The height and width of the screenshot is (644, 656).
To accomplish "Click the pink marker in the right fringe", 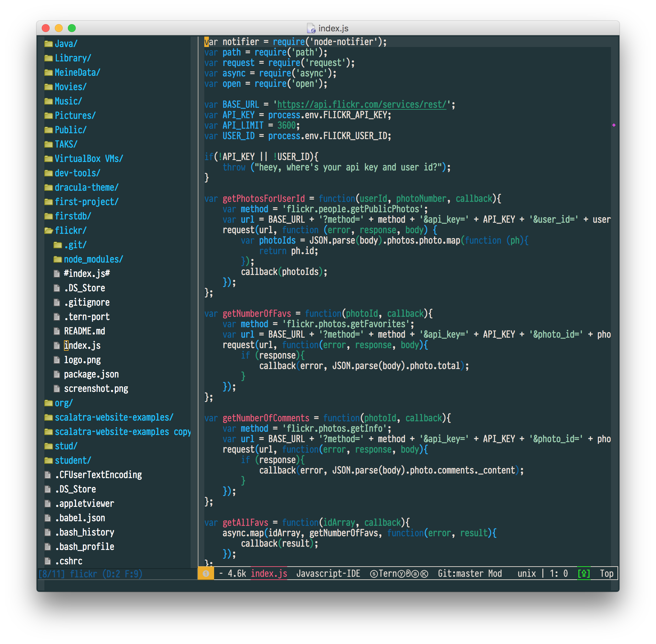I will (x=614, y=125).
